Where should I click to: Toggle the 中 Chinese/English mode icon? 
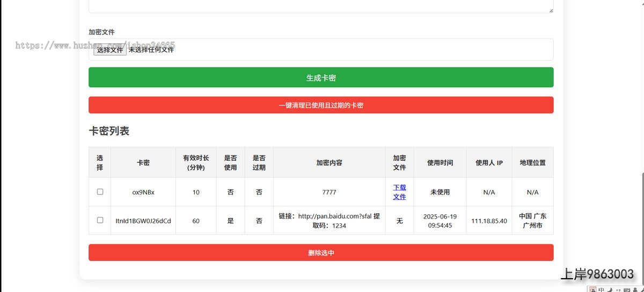point(601,290)
